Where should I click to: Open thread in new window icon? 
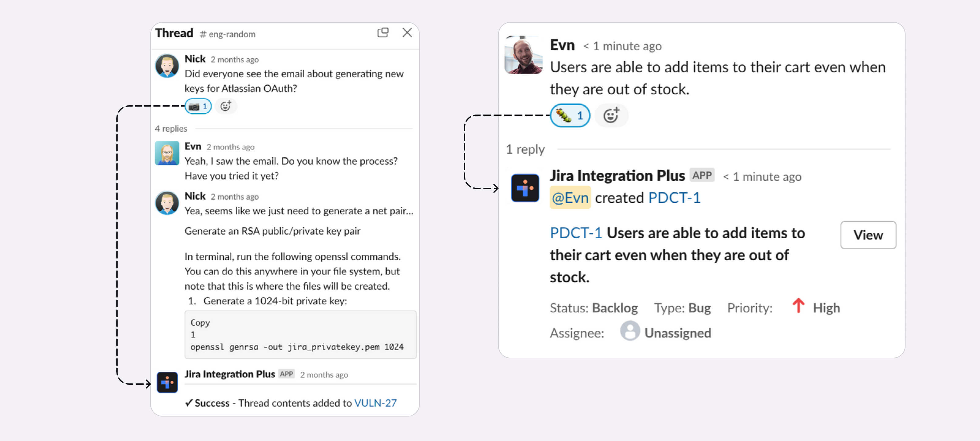click(x=383, y=33)
